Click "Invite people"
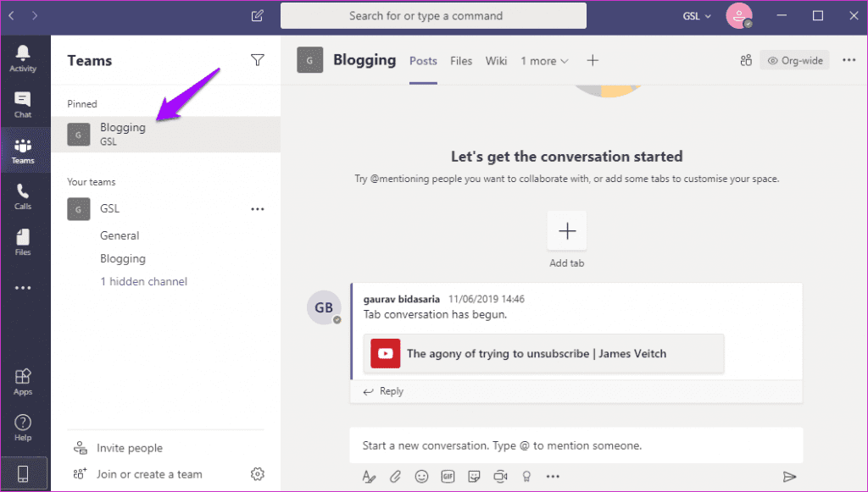 (x=128, y=447)
